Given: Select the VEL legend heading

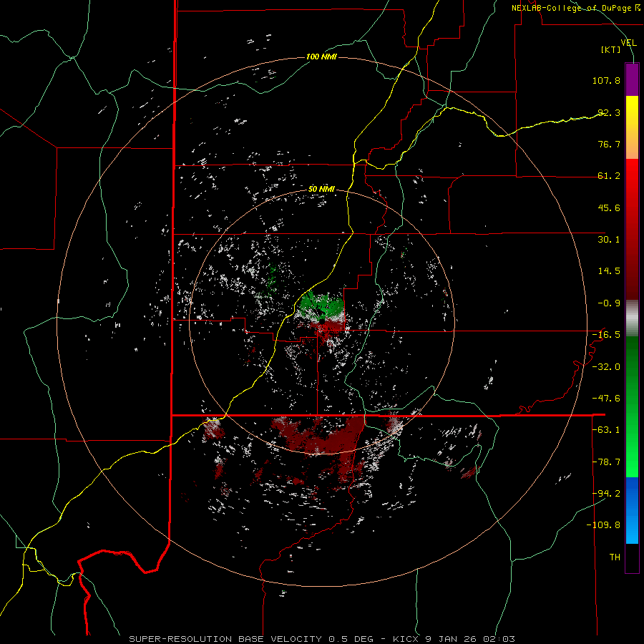Looking at the screenshot, I should click(628, 43).
